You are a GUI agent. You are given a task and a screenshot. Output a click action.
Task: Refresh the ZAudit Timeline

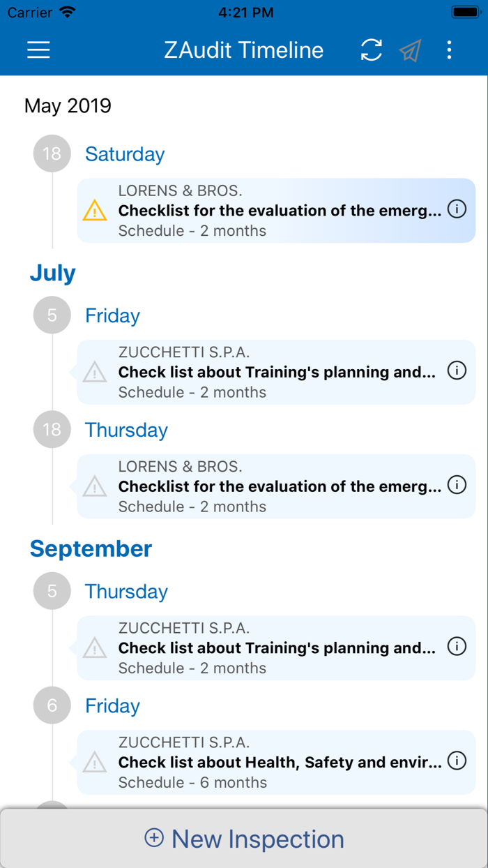click(371, 50)
